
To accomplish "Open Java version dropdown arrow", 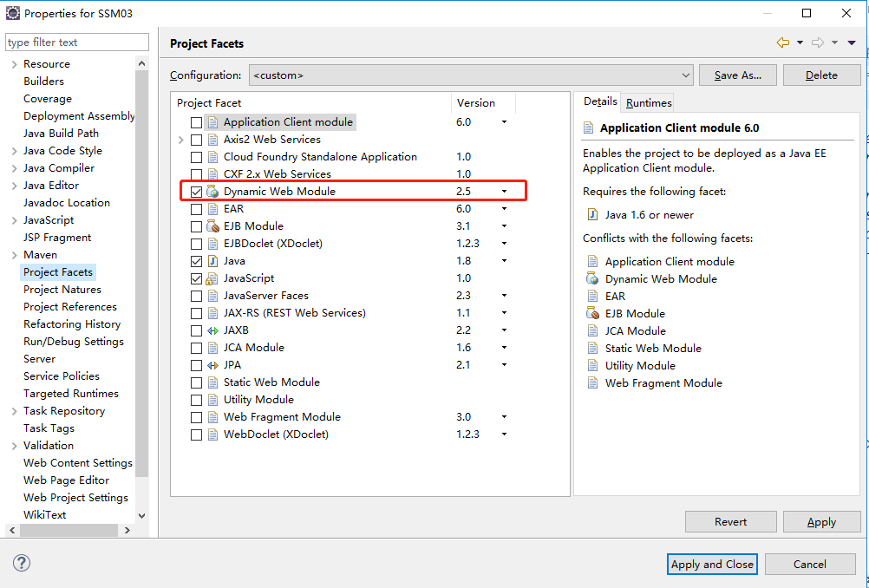I will 505,261.
